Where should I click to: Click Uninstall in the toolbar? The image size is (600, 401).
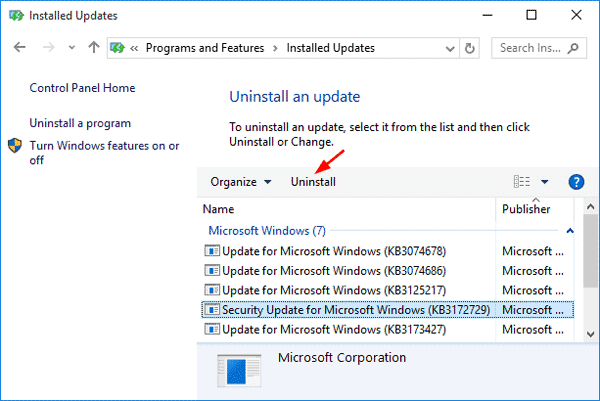coord(313,182)
